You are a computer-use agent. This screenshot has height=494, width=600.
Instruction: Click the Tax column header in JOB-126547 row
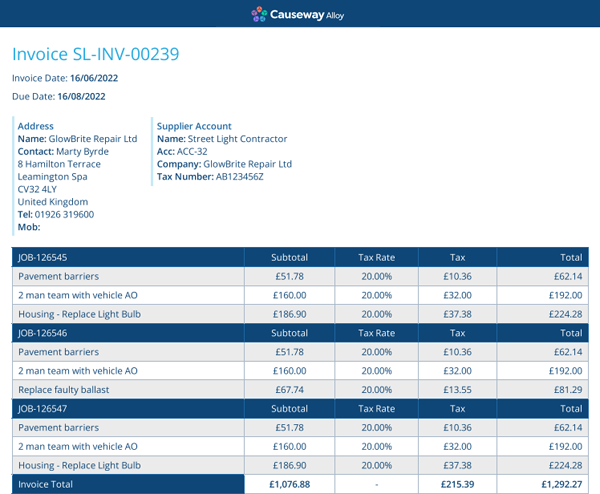[x=457, y=409]
